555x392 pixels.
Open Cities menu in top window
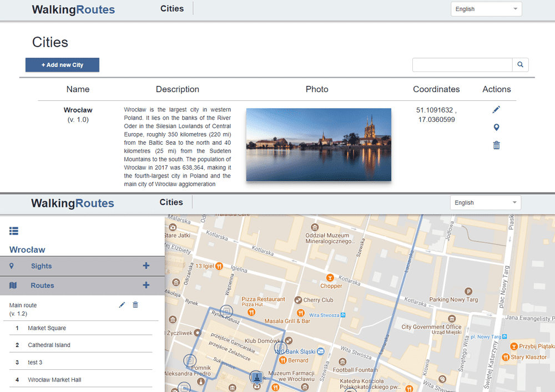(172, 8)
